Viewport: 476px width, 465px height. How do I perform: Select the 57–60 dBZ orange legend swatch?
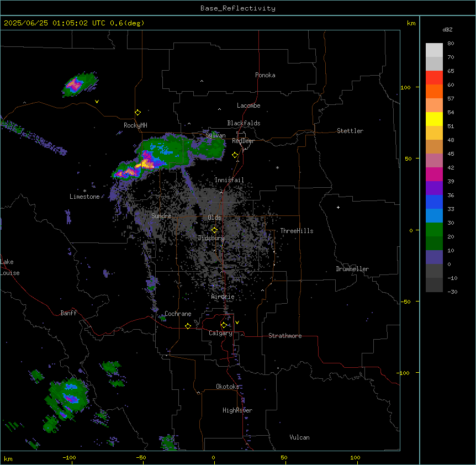coord(434,91)
